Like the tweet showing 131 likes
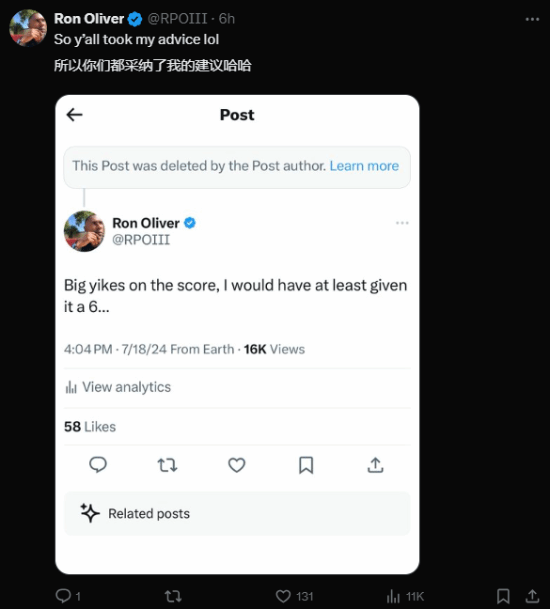The image size is (550, 609). tap(294, 596)
